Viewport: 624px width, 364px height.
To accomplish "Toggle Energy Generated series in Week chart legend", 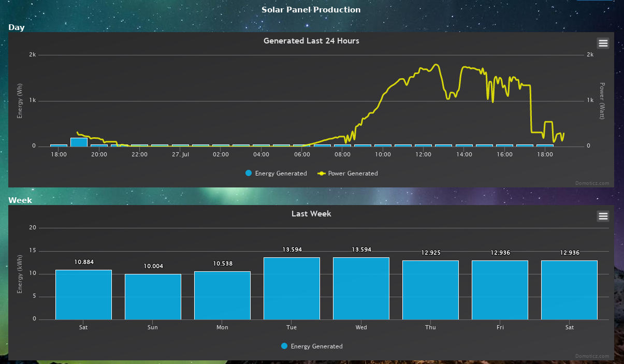I will (312, 346).
